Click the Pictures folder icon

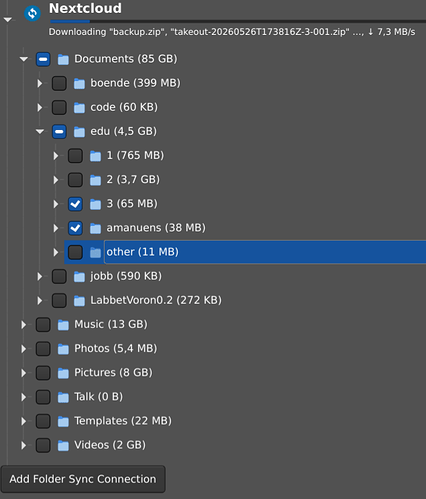point(63,373)
